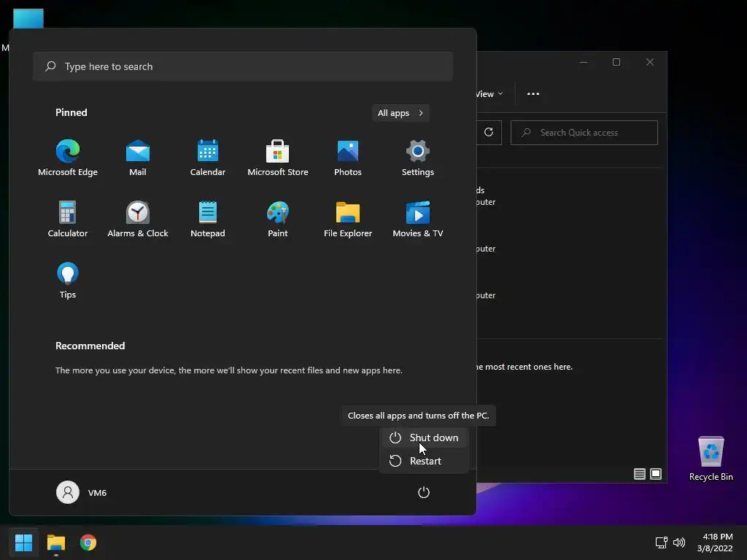Select Shut down from power menu

(424, 437)
